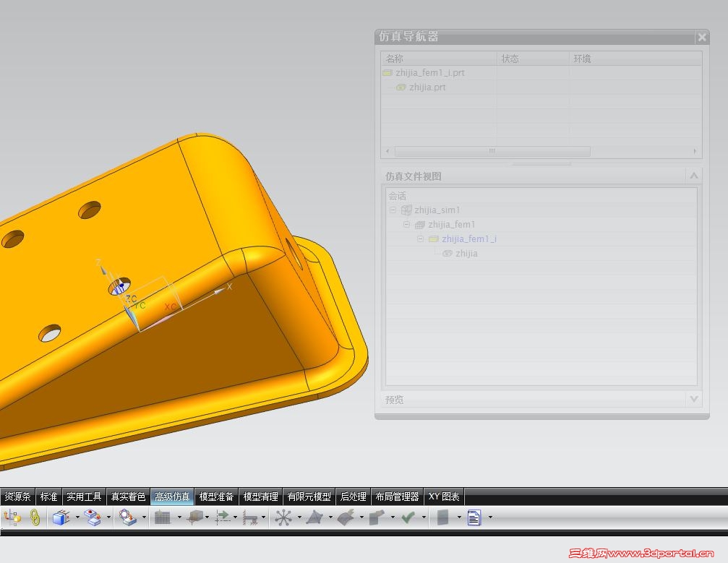Click the grayed curved surface mesh icon
Screen dimensions: 728x563
point(346,517)
